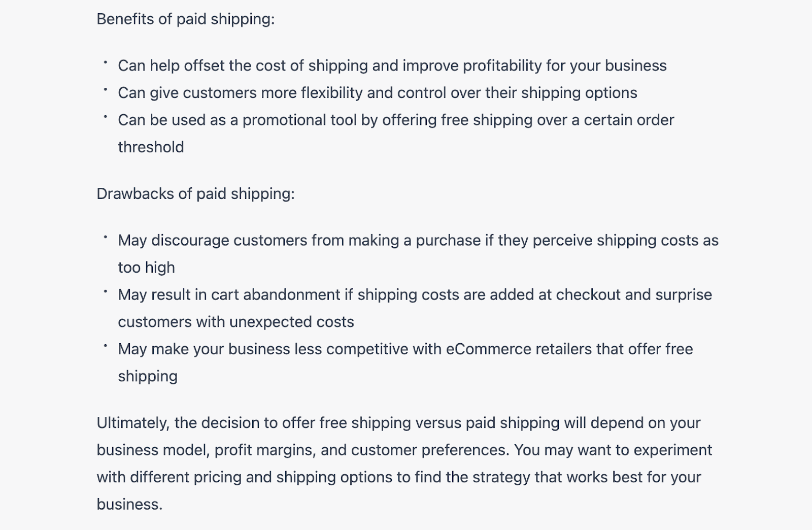Click the bullet about cart abandonment
The image size is (812, 530).
coord(415,308)
